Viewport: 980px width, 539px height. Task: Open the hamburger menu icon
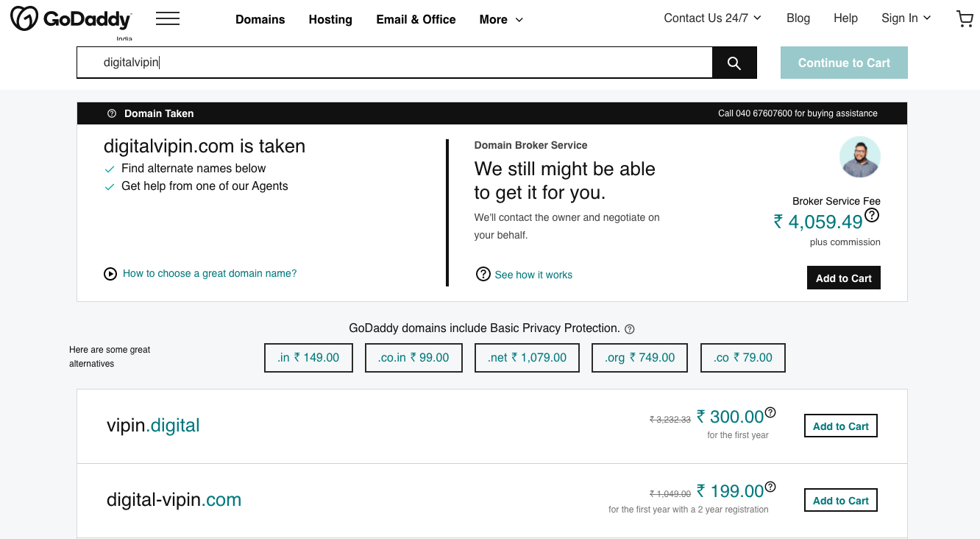tap(168, 18)
